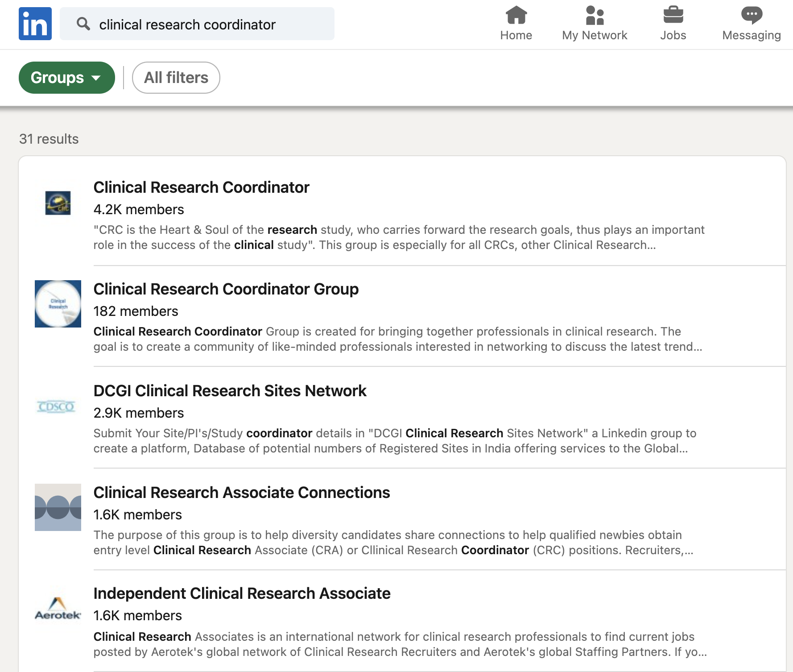Open DCGI Clinical Research Sites Network
Screen dimensions: 793x672
click(230, 391)
